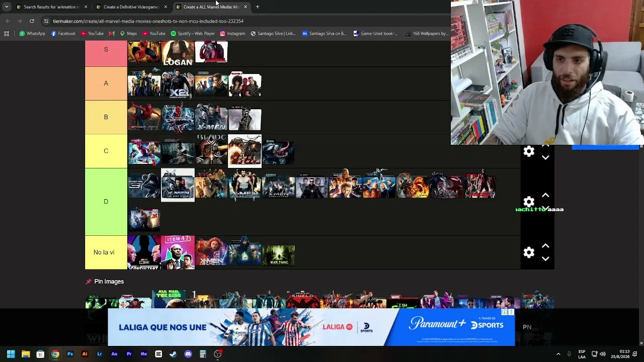Select the Logan poster in S tier
The height and width of the screenshot is (362, 644).
point(178,53)
